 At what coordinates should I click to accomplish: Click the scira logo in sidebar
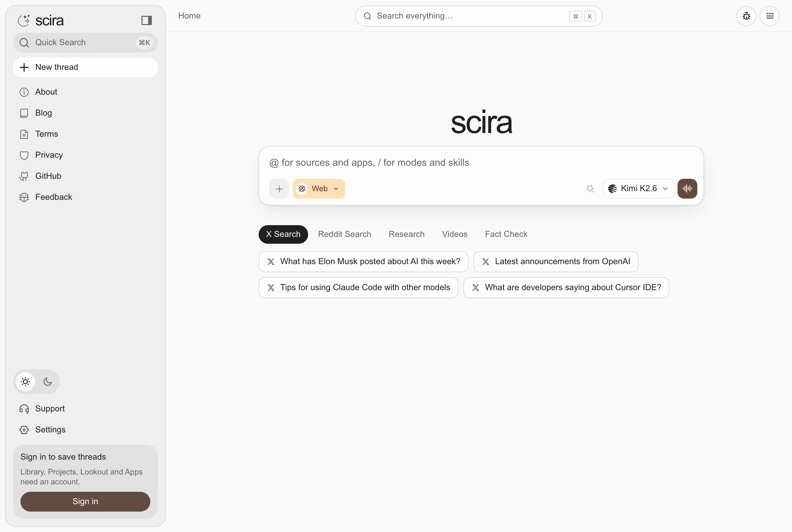(41, 20)
